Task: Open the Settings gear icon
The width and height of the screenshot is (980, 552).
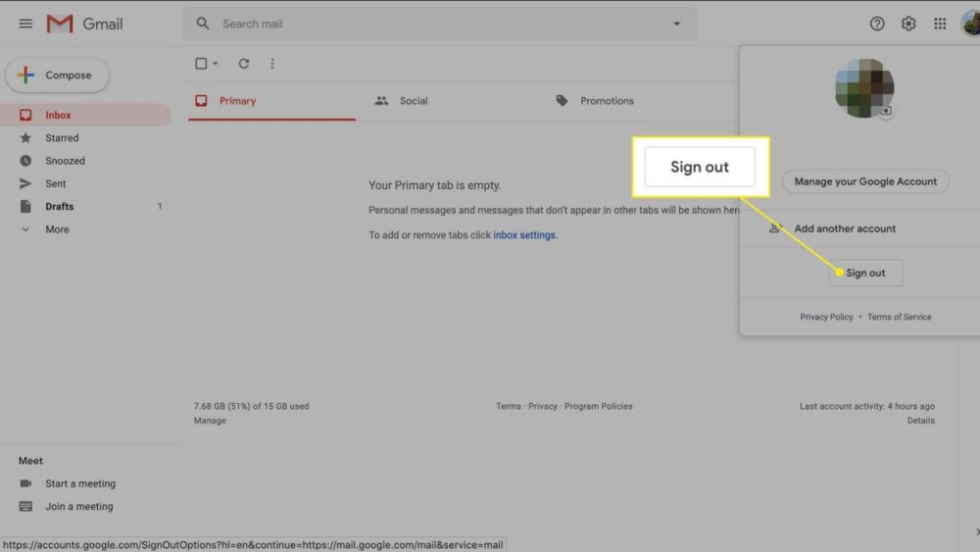Action: pos(908,24)
